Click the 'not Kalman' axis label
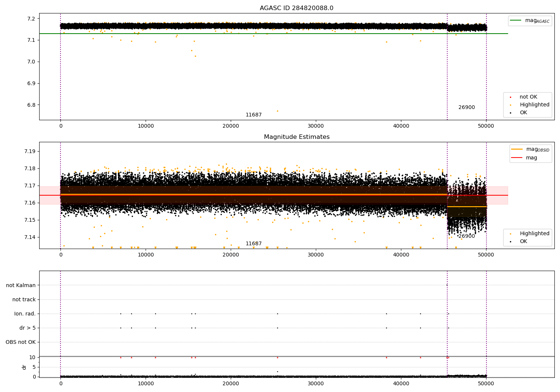The width and height of the screenshot is (560, 392). [21, 286]
